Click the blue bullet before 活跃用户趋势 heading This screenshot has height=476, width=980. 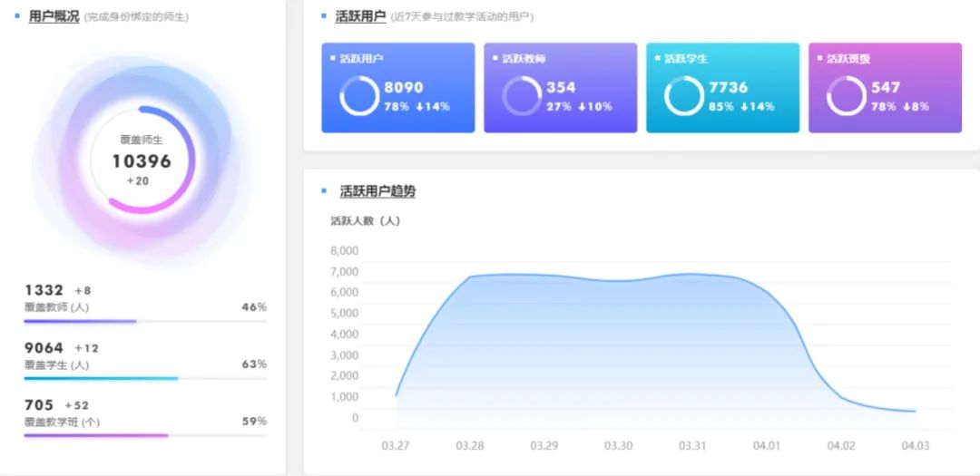[x=324, y=191]
